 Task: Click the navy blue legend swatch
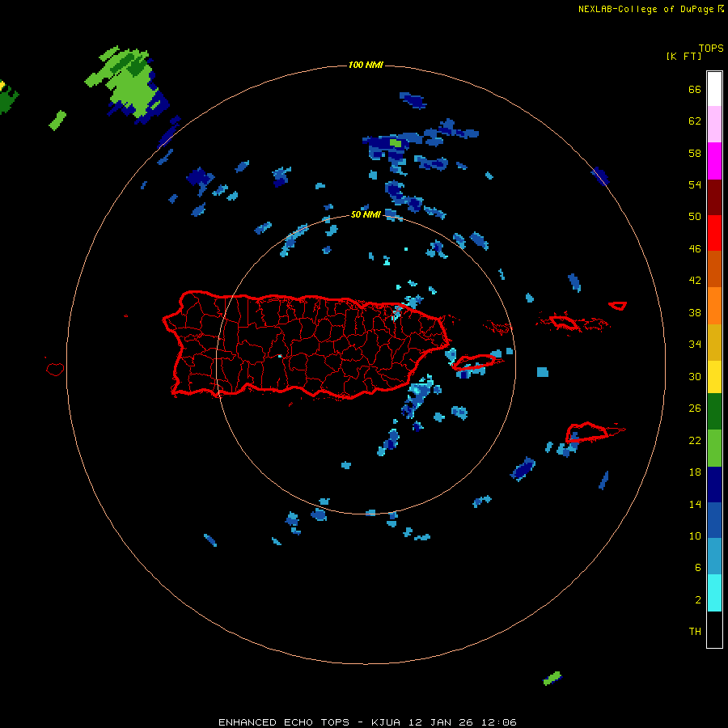pyautogui.click(x=714, y=485)
